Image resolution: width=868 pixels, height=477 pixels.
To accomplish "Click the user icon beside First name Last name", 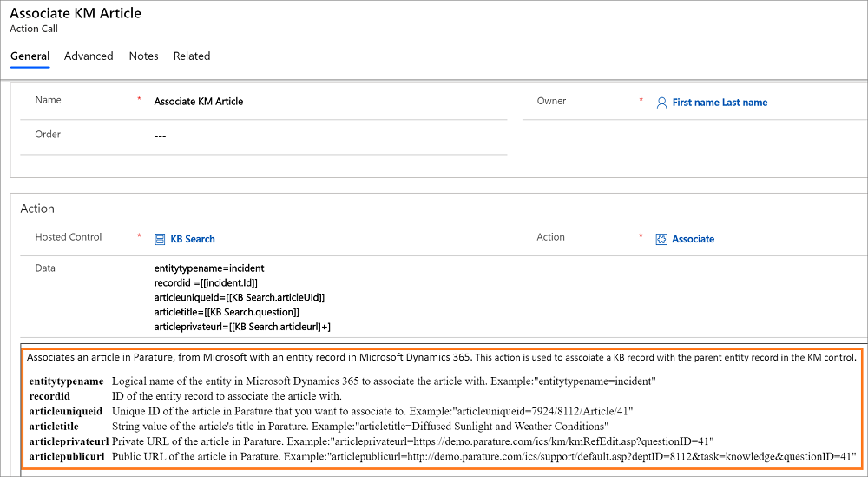I will point(661,103).
